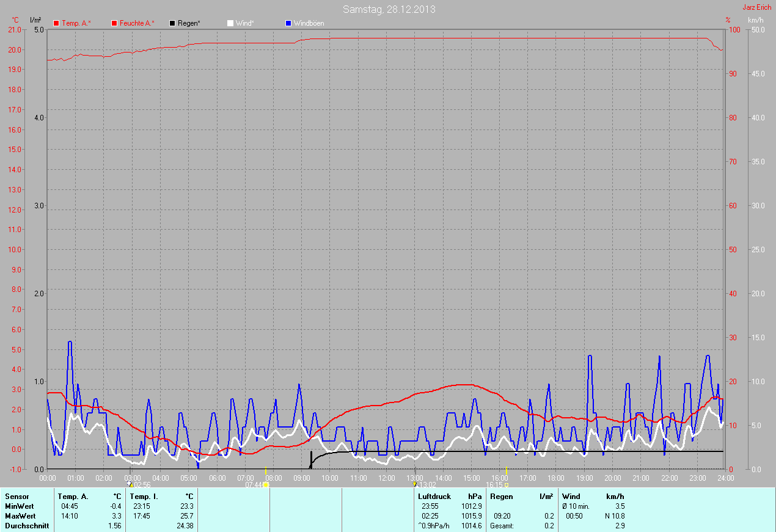Click the chart title Samstag, 28.12.2013

(389, 9)
